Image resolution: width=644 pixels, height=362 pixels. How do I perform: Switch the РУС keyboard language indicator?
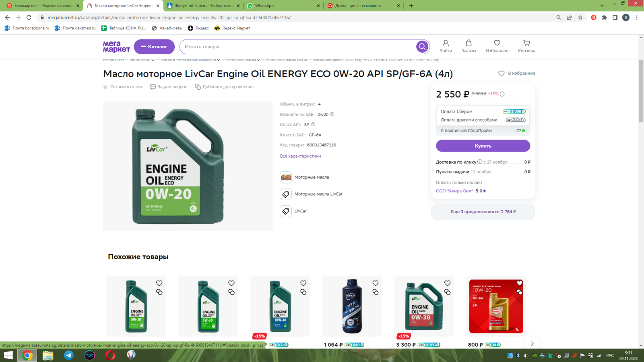(610, 356)
